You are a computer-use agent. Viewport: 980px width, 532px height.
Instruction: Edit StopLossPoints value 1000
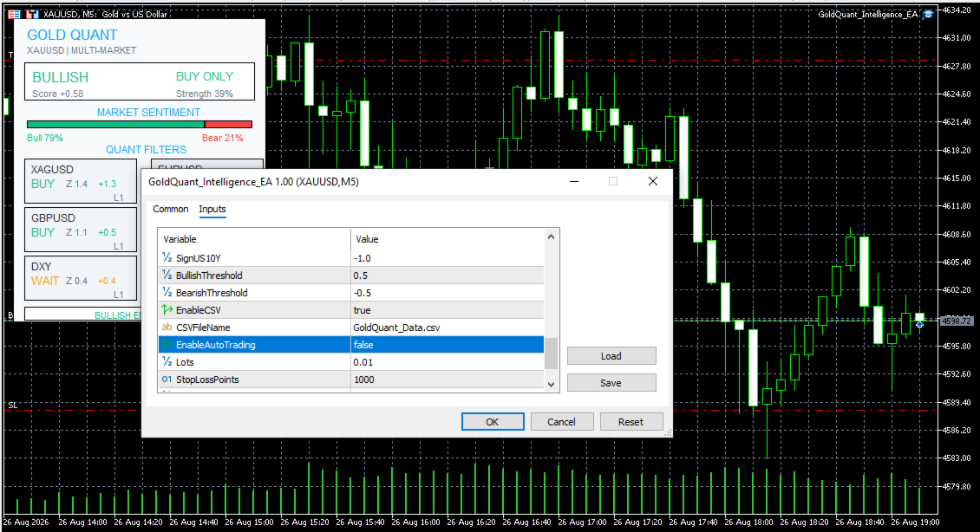coord(447,380)
